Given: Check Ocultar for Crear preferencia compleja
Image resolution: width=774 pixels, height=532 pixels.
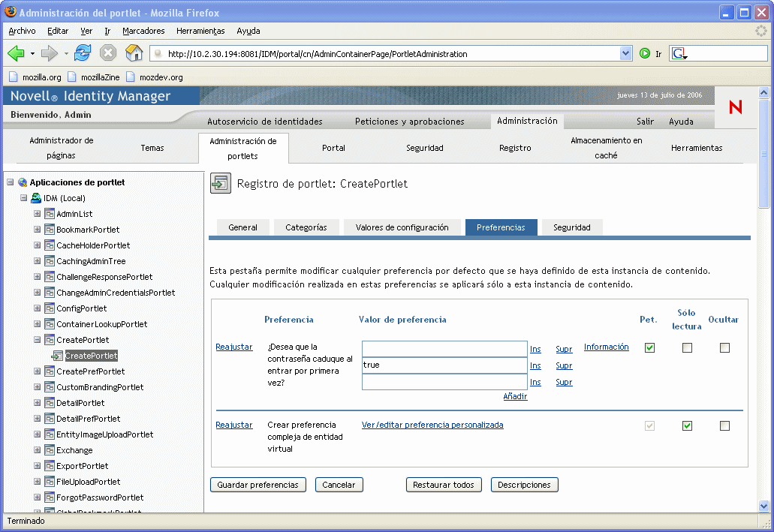Looking at the screenshot, I should 724,426.
